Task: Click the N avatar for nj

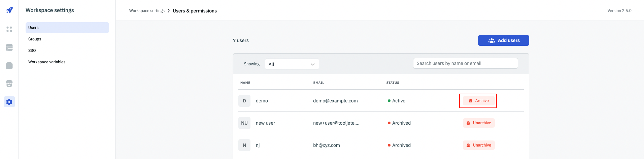Action: 244,145
